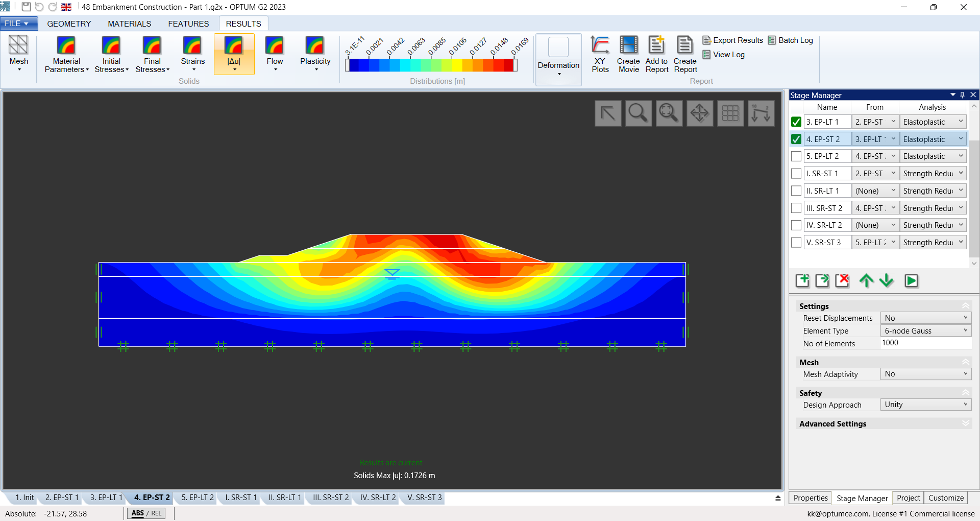Enable the I. SR-ST 1 stage checkbox
The height and width of the screenshot is (521, 980).
click(x=796, y=174)
